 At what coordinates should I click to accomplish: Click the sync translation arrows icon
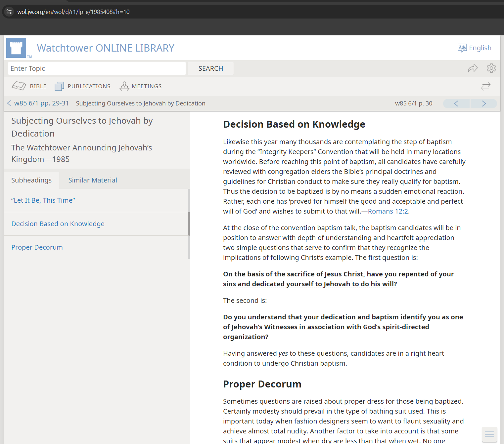click(485, 86)
